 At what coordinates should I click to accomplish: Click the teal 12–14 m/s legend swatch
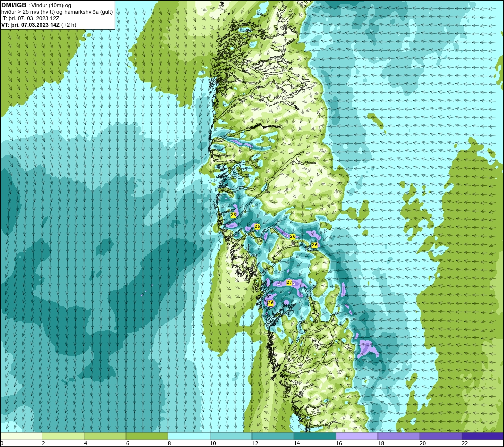click(273, 436)
